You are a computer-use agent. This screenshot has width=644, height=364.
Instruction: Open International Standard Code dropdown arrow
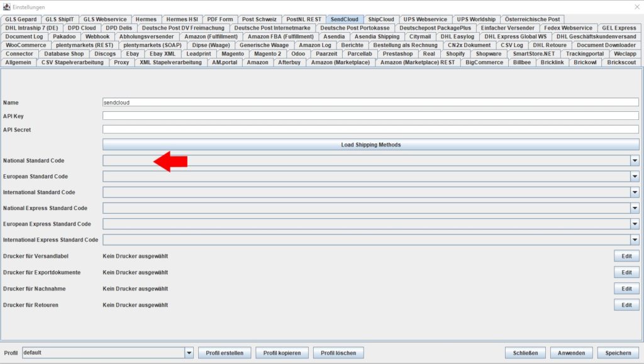coord(635,192)
